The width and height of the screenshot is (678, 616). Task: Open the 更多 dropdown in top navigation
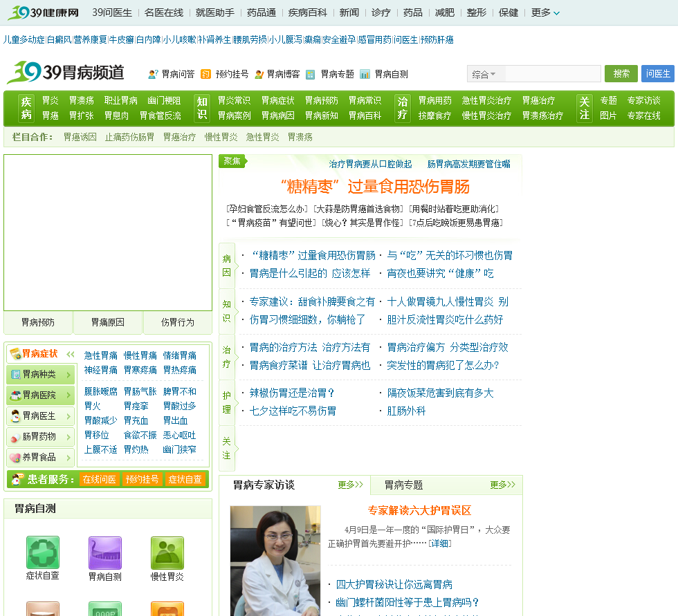(x=545, y=12)
